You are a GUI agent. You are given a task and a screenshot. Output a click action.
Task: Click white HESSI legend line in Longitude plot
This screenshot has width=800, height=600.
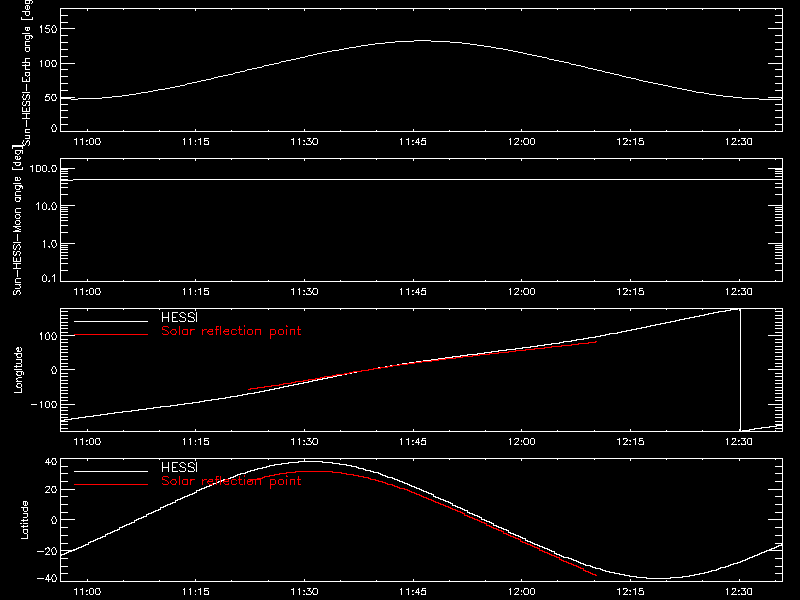111,321
